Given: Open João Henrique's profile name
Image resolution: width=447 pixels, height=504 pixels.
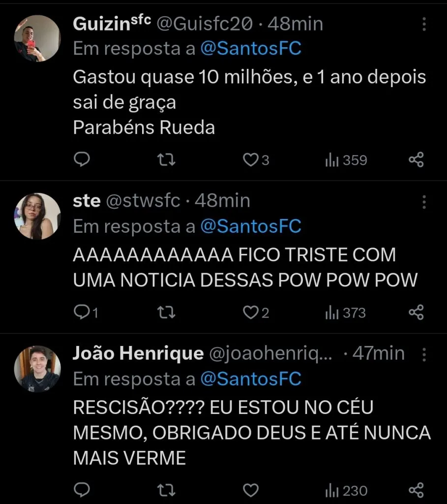Looking at the screenshot, I should pyautogui.click(x=138, y=353).
